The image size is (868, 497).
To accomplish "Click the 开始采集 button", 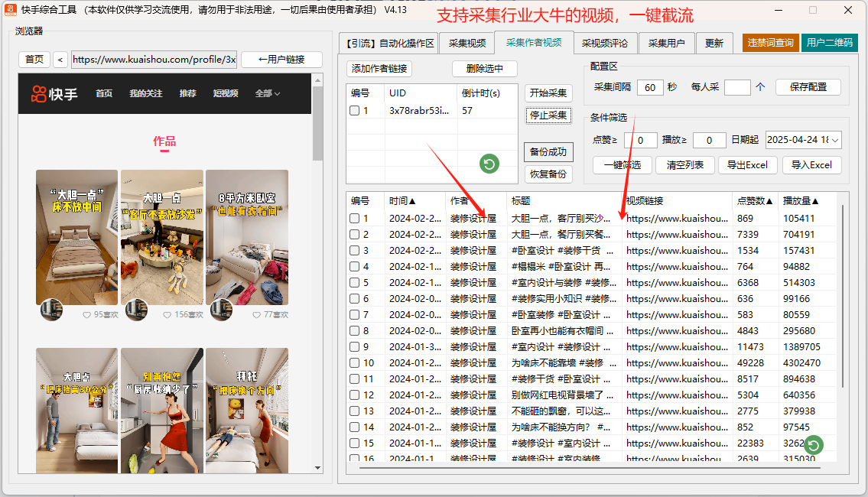I will coord(548,93).
